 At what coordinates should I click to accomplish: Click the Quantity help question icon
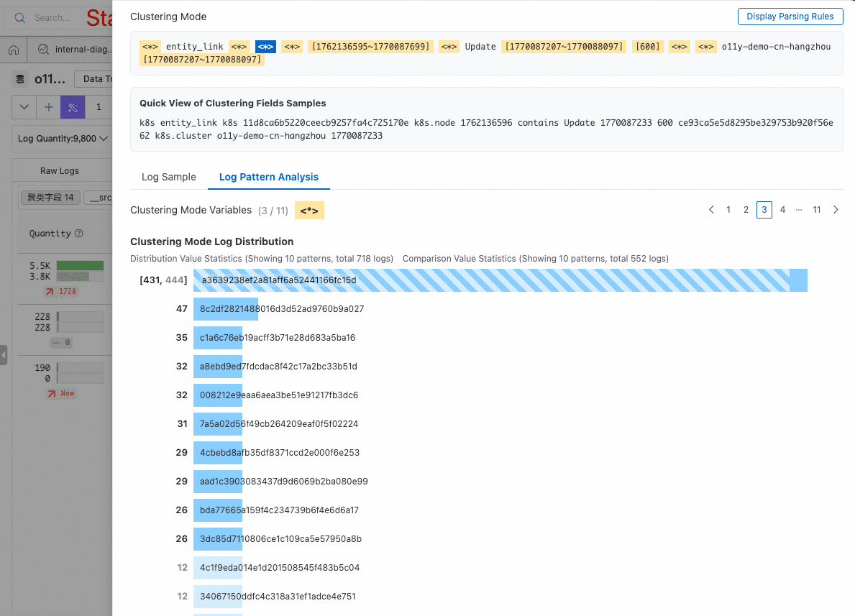pyautogui.click(x=79, y=234)
